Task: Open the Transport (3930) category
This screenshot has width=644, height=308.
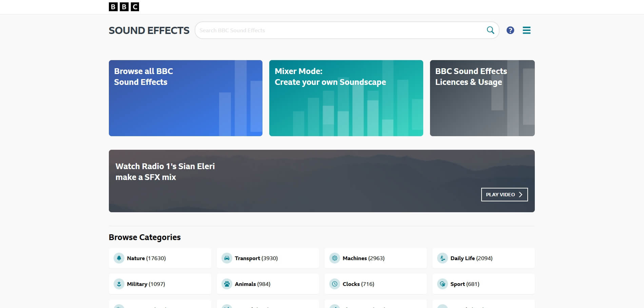Action: [x=268, y=258]
